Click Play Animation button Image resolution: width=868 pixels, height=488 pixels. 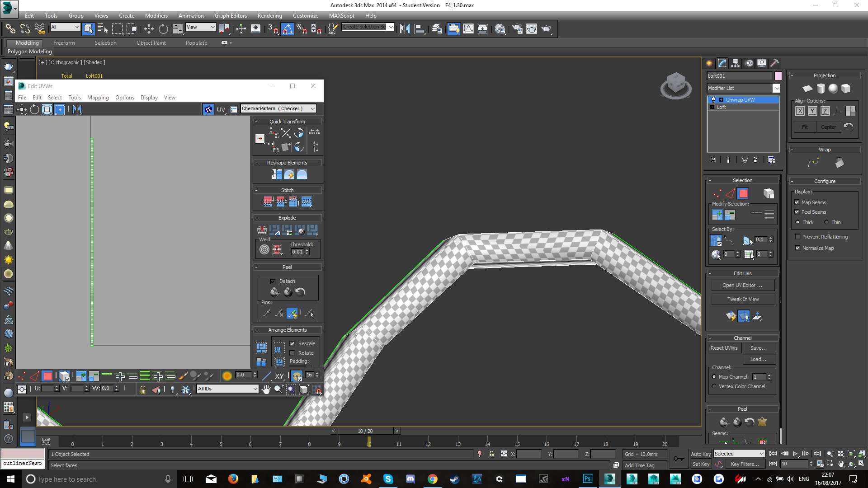[x=795, y=454]
